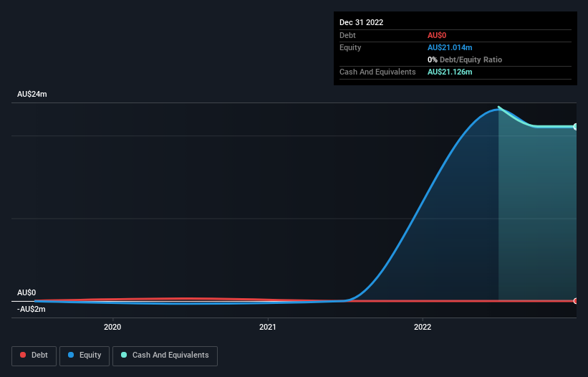Click the cash data point marker at chart end

click(575, 127)
